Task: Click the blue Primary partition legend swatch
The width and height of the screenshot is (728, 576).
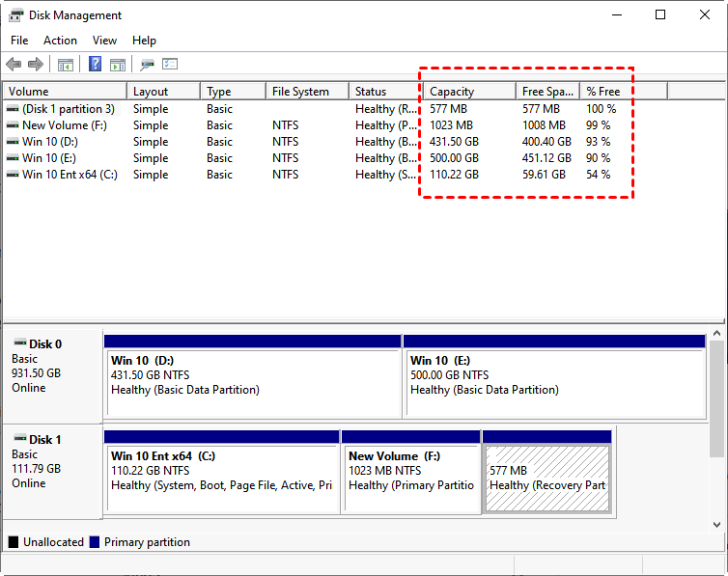Action: (x=95, y=542)
